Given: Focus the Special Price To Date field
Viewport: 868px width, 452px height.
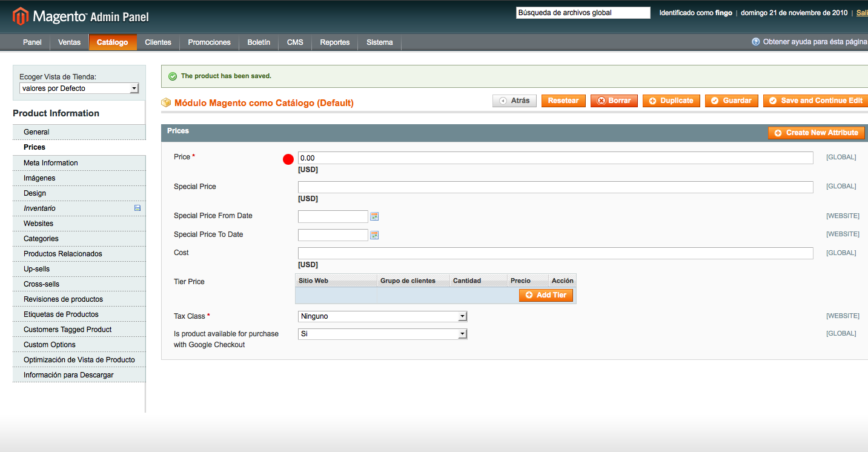Looking at the screenshot, I should [333, 235].
